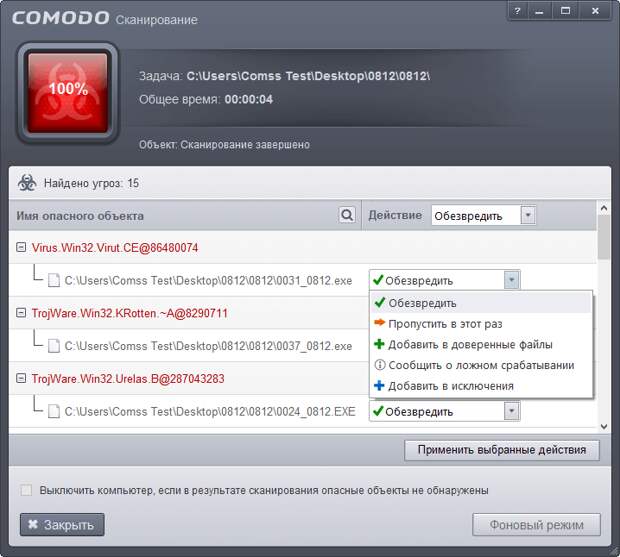Click threat name Virus.Win32.Virut.CE@86480074
Screen dimensions: 620x557
point(115,248)
